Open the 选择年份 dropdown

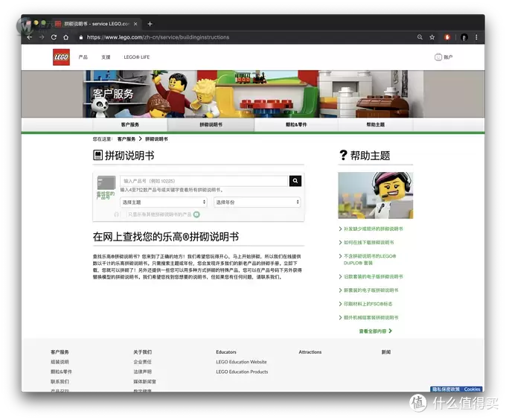pyautogui.click(x=257, y=202)
